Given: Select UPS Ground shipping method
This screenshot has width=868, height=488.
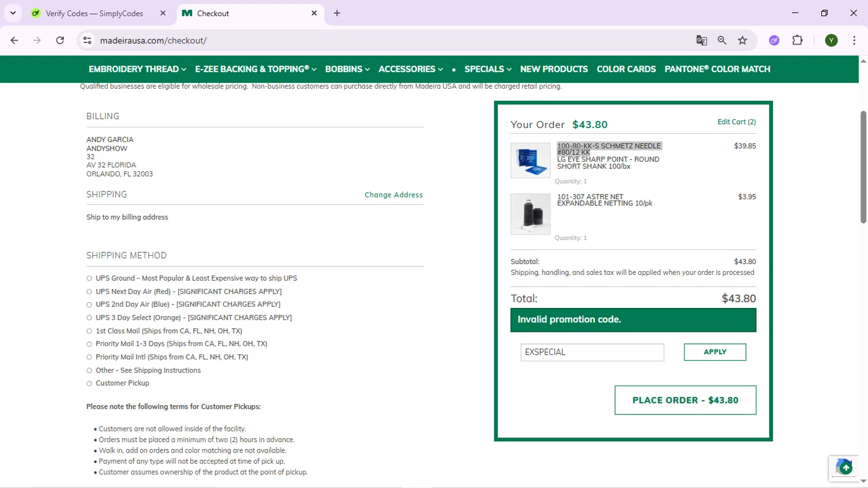Looking at the screenshot, I should pos(89,278).
